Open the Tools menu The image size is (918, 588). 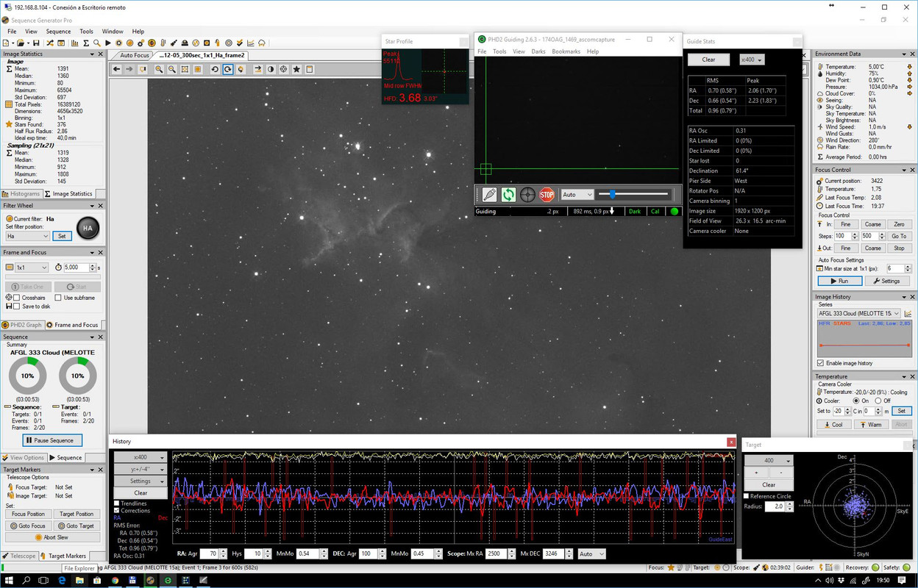(x=86, y=32)
